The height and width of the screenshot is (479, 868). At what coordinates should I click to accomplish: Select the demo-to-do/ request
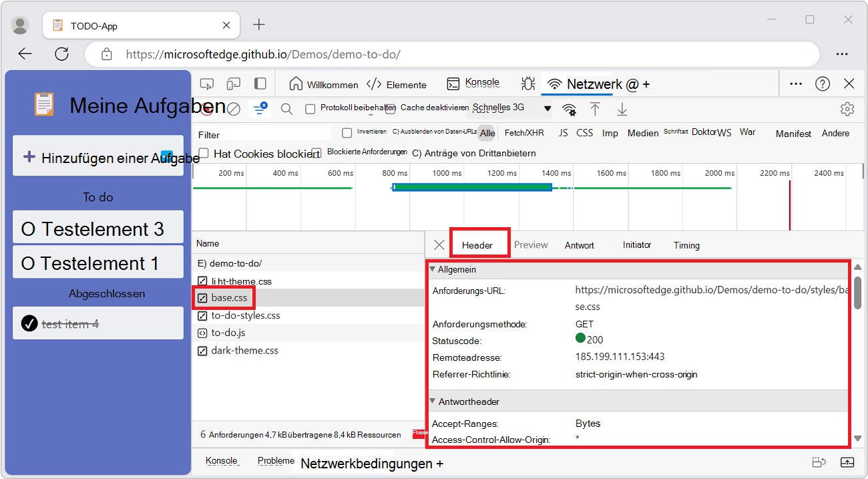308,263
